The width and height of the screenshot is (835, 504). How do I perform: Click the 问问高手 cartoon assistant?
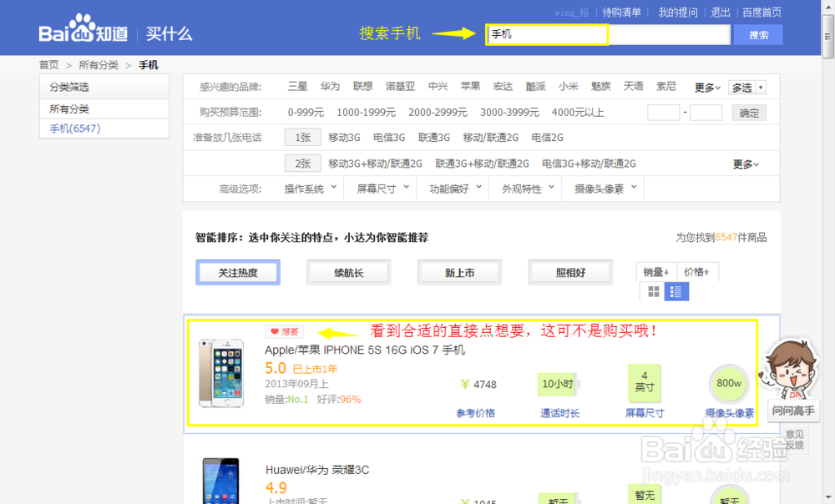click(x=793, y=381)
